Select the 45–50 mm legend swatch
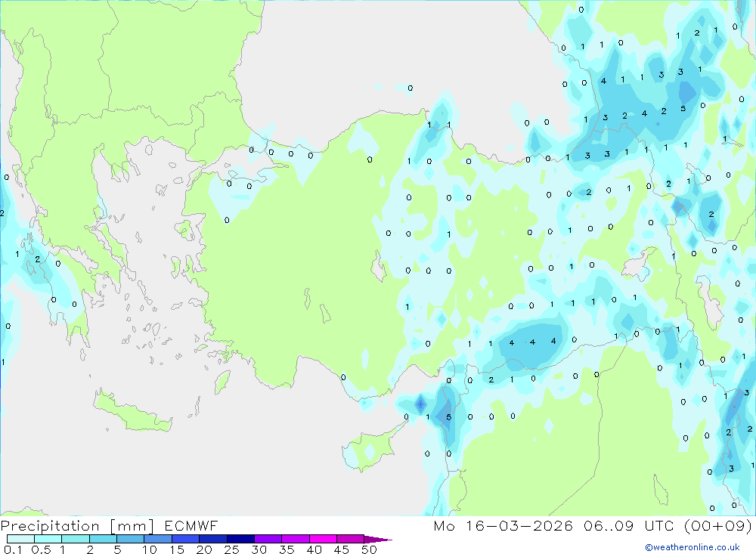 (x=350, y=539)
